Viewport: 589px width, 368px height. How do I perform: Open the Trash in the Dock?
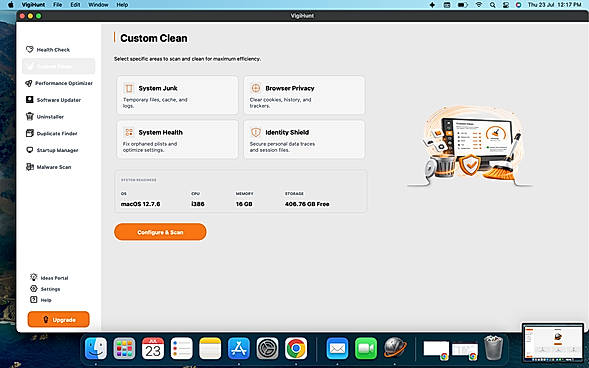click(493, 348)
